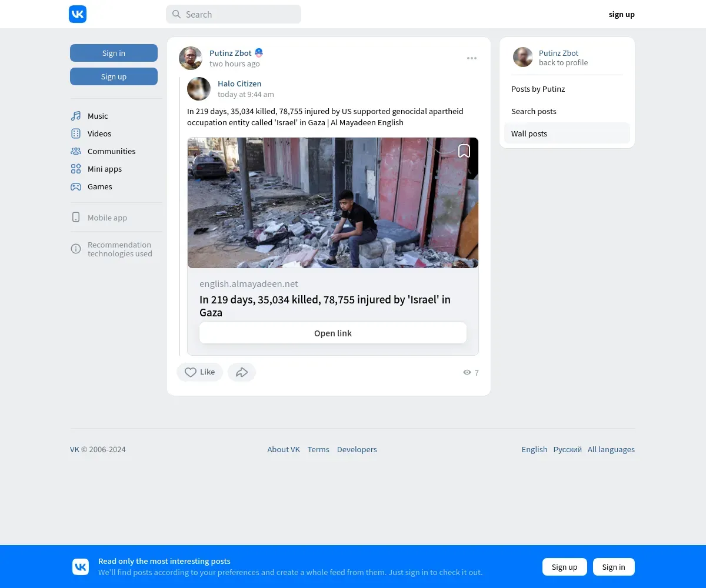Click the Communities people icon
The image size is (706, 588).
pyautogui.click(x=76, y=151)
